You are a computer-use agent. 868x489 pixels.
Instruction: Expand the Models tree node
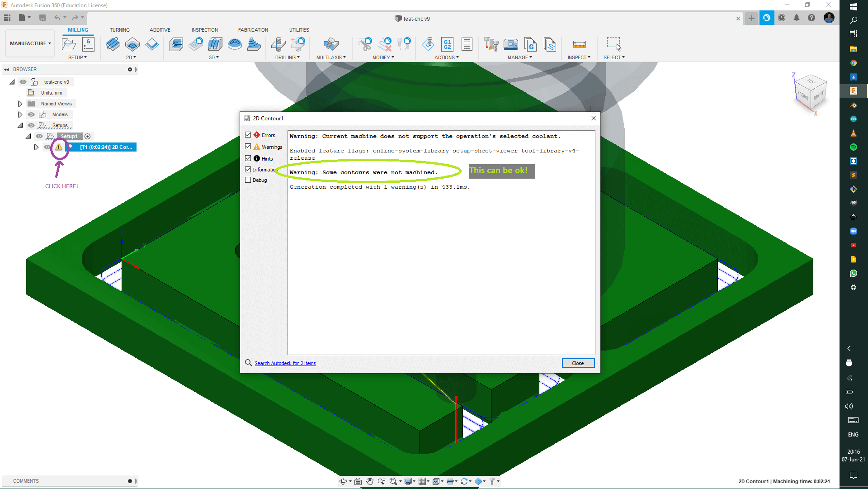tap(20, 114)
